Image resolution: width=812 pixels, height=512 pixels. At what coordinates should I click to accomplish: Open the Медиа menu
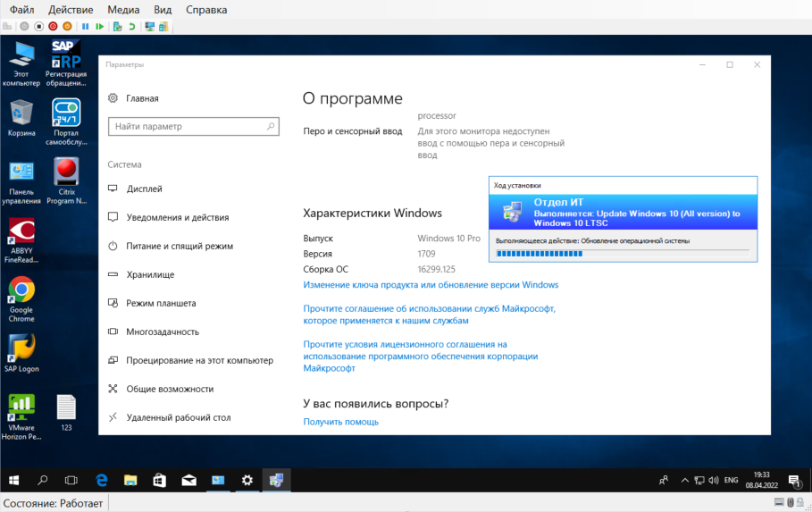point(123,9)
